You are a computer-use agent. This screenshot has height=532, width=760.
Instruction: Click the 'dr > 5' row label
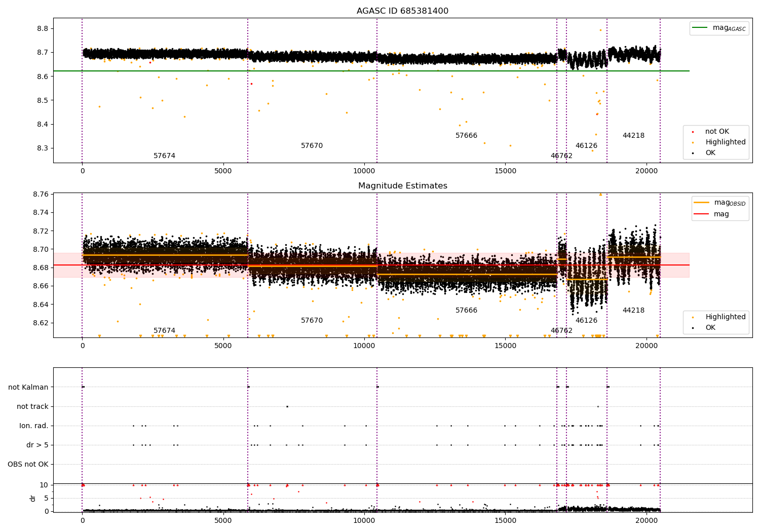(37, 445)
